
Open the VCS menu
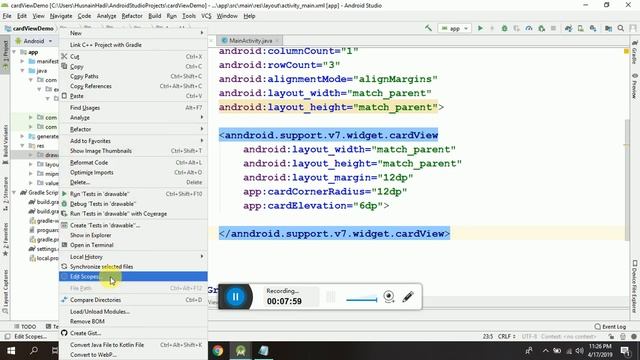(206, 16)
